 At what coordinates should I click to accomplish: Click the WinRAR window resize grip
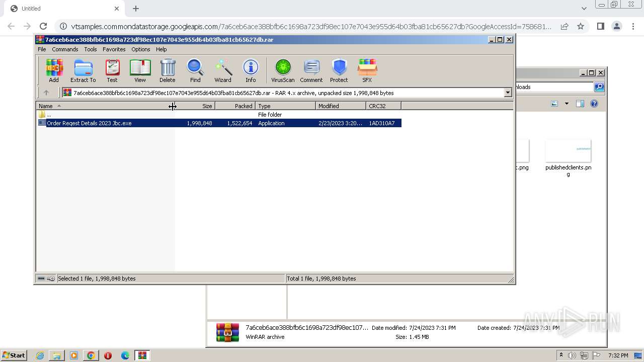[x=511, y=280]
